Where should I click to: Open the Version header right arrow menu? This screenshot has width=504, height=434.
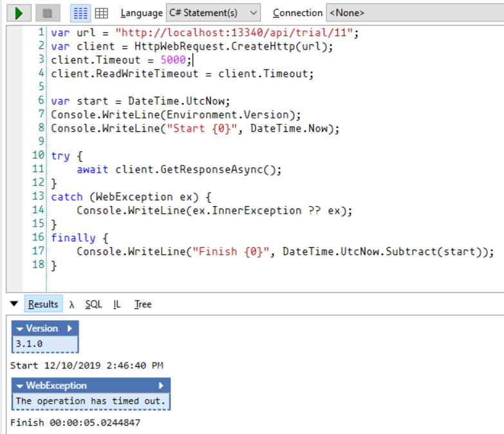pos(70,328)
